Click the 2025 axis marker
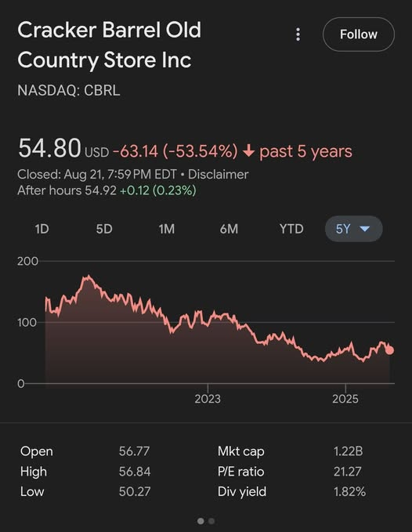412x532 pixels. [x=345, y=399]
